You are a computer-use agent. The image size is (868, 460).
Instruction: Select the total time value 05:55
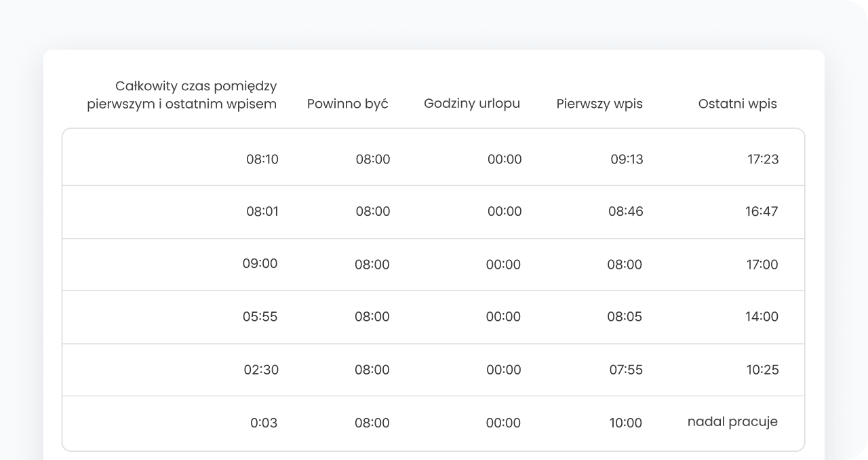click(x=260, y=317)
